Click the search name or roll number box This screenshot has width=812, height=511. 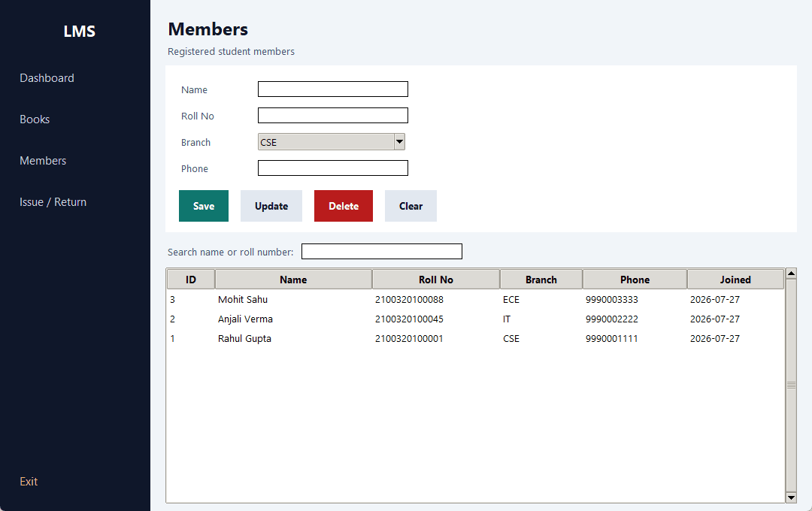382,252
